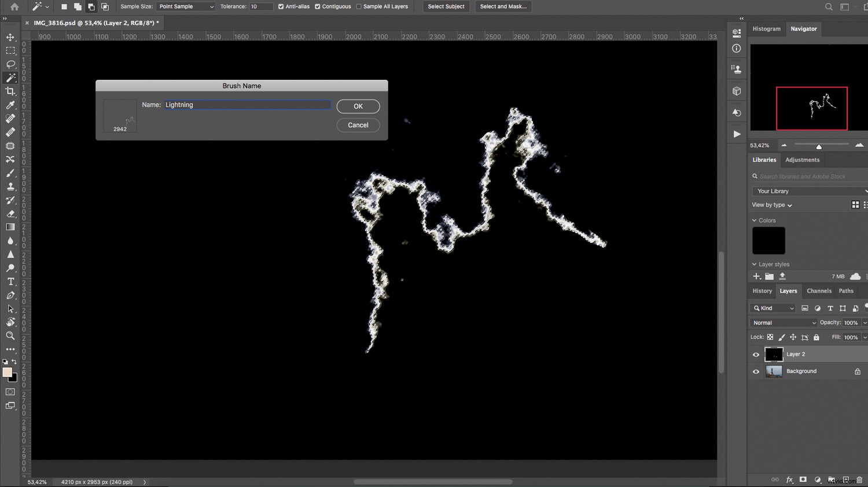The image size is (868, 487).
Task: Disable the Anti-alias checkbox
Action: (280, 6)
